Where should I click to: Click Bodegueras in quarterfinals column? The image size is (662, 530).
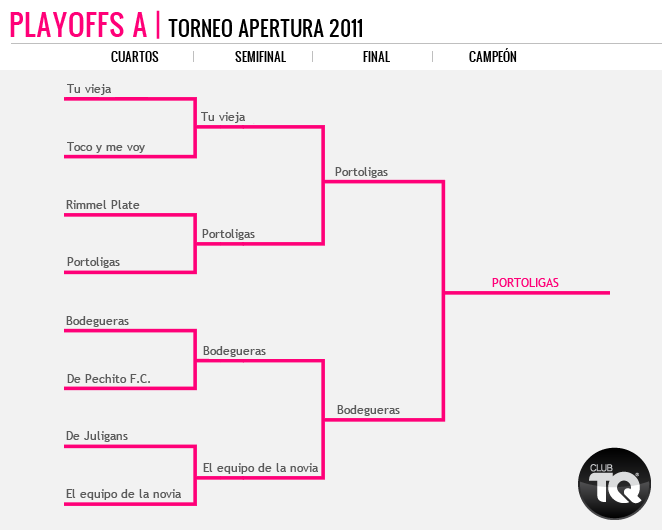(97, 321)
